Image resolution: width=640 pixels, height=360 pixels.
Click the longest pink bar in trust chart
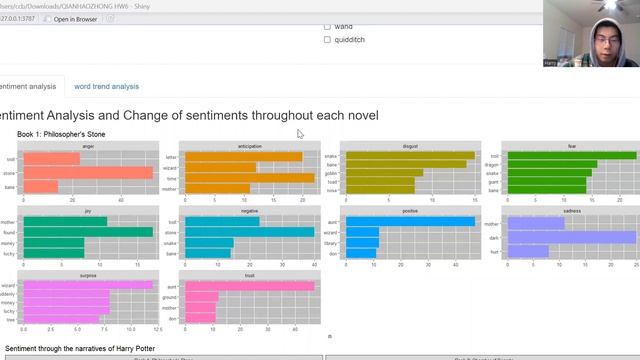pos(250,286)
